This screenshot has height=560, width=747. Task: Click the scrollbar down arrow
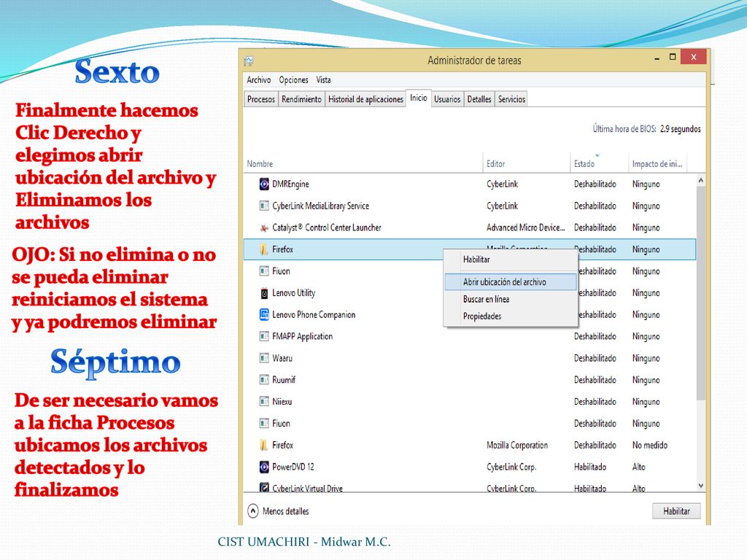[701, 486]
